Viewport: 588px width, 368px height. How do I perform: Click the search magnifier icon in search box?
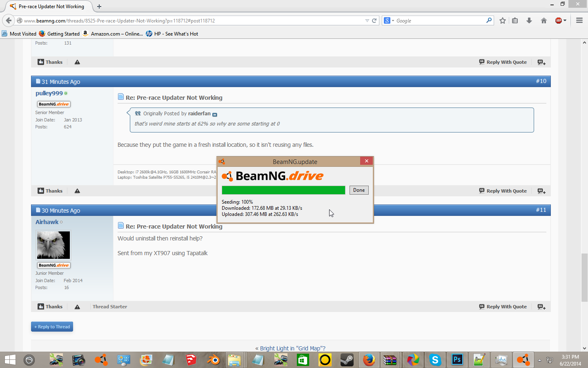tap(489, 20)
